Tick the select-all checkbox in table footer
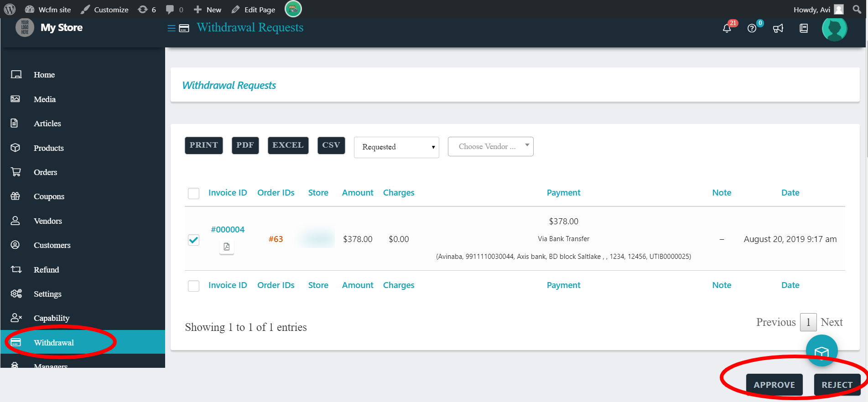 click(193, 286)
